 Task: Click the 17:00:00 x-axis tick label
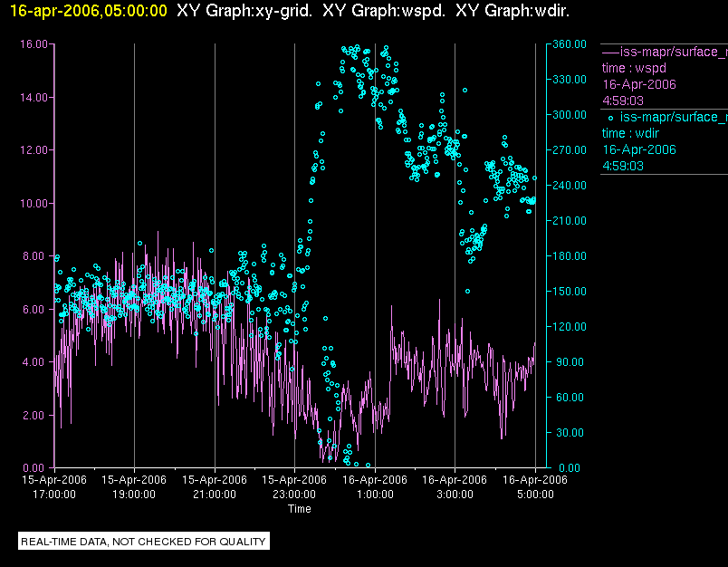point(54,495)
